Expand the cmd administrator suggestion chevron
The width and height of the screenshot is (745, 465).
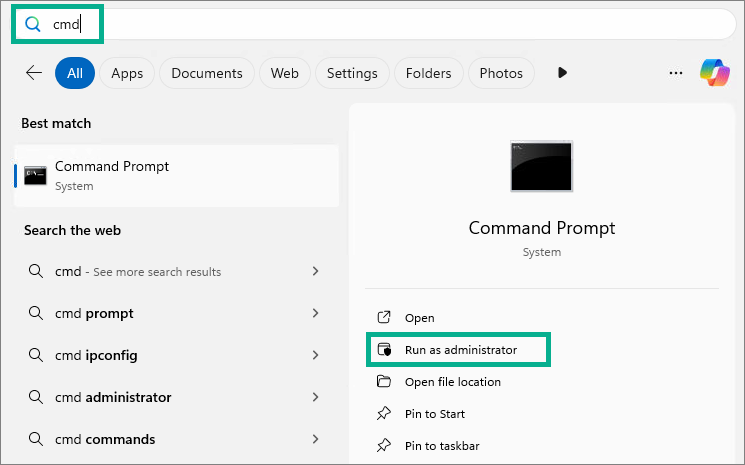[315, 397]
